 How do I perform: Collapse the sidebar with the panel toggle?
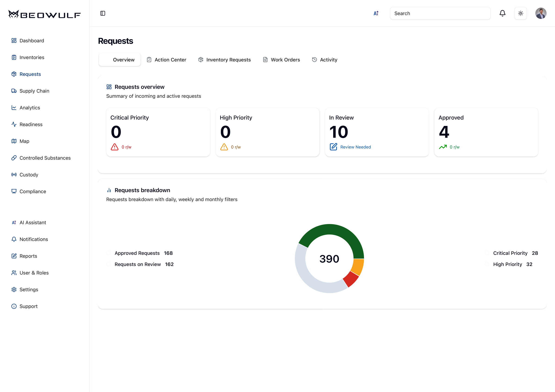[x=103, y=13]
